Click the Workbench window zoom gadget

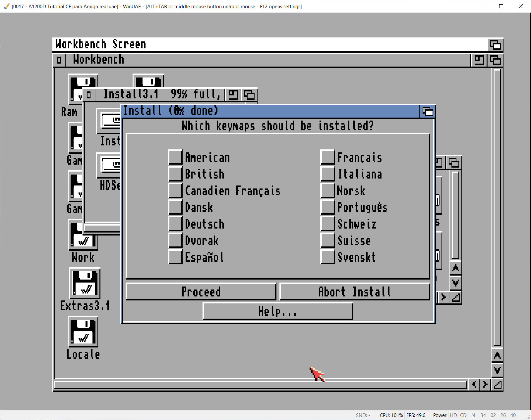pos(479,60)
